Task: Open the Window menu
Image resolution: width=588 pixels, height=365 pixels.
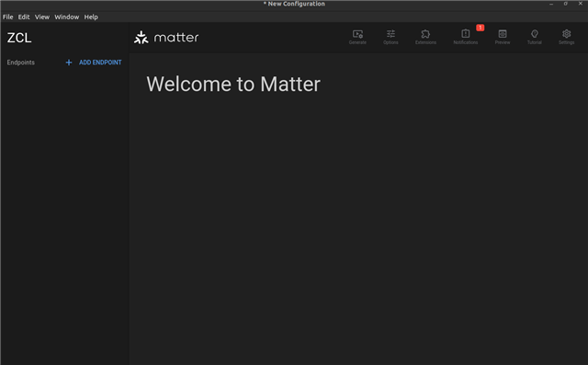Action: coord(67,17)
